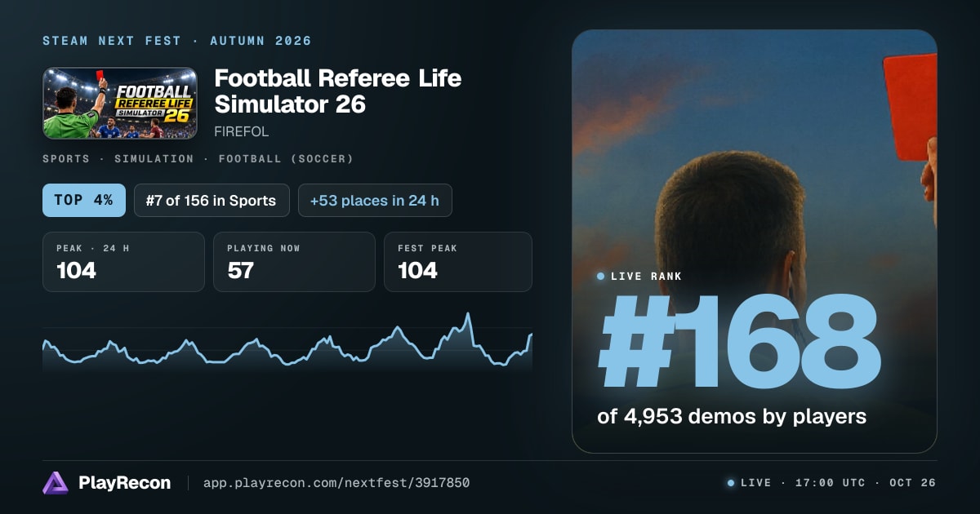The height and width of the screenshot is (514, 980).
Task: Click the TOP 4% badge
Action: (x=84, y=200)
